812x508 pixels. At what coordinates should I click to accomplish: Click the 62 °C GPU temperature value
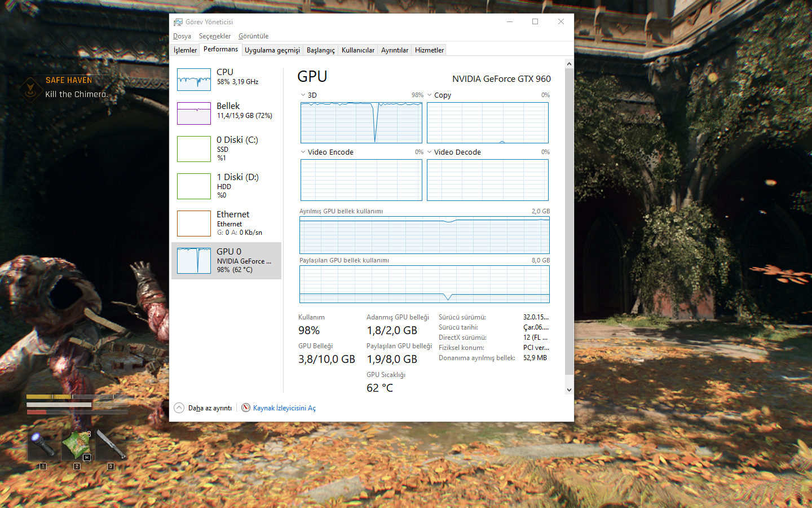[x=379, y=388]
